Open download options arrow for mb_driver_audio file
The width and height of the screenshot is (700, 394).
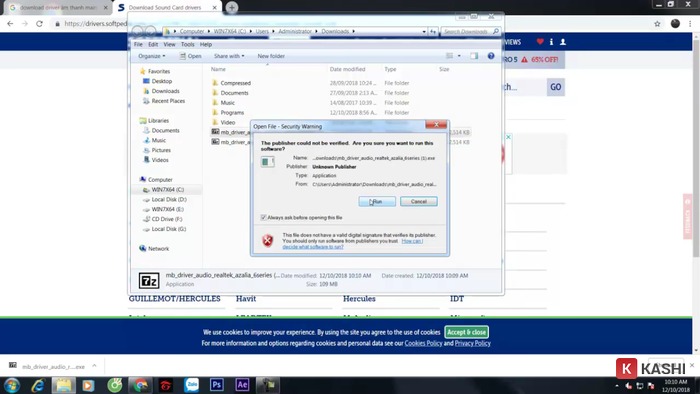tap(94, 366)
